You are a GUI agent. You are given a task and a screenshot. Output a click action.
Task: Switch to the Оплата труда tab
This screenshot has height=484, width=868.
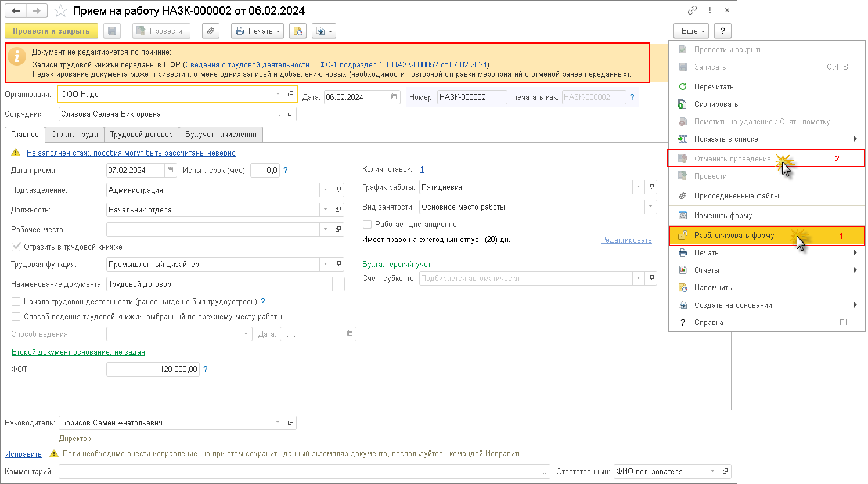pyautogui.click(x=74, y=135)
